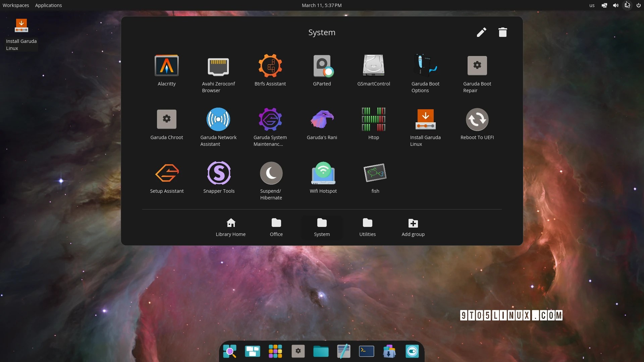Screen dimensions: 644x362
Task: Open the fish shell app
Action: [x=375, y=173]
